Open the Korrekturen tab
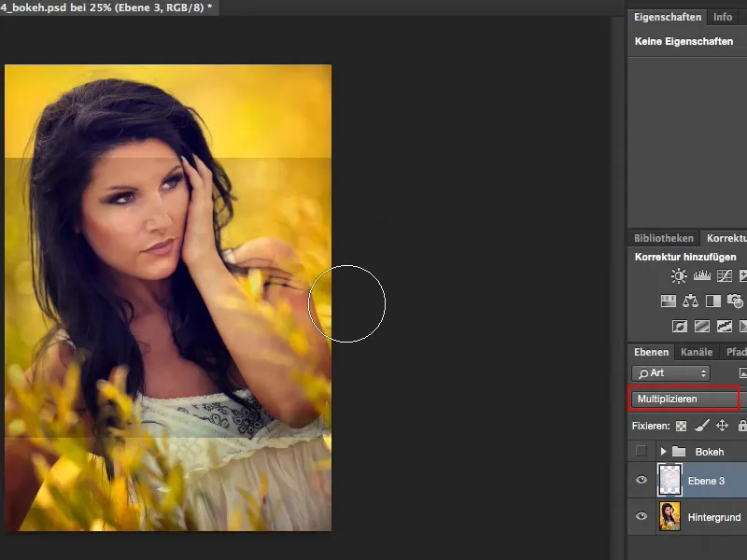 726,238
